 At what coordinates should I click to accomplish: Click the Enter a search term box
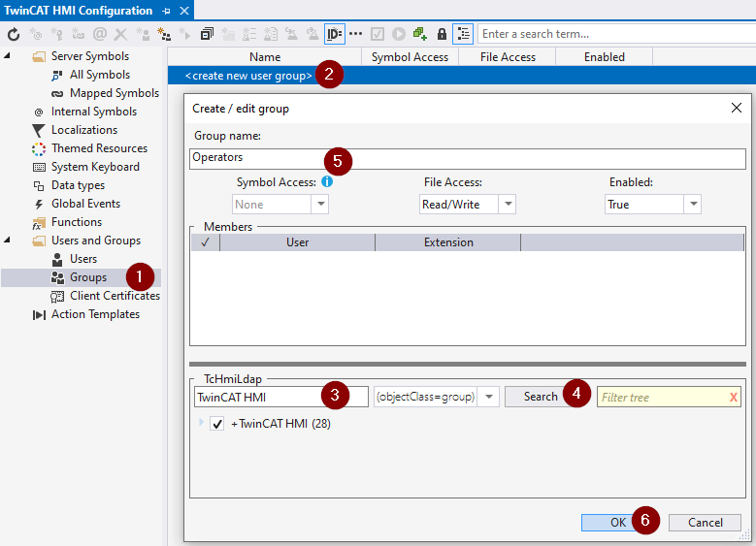(x=616, y=34)
